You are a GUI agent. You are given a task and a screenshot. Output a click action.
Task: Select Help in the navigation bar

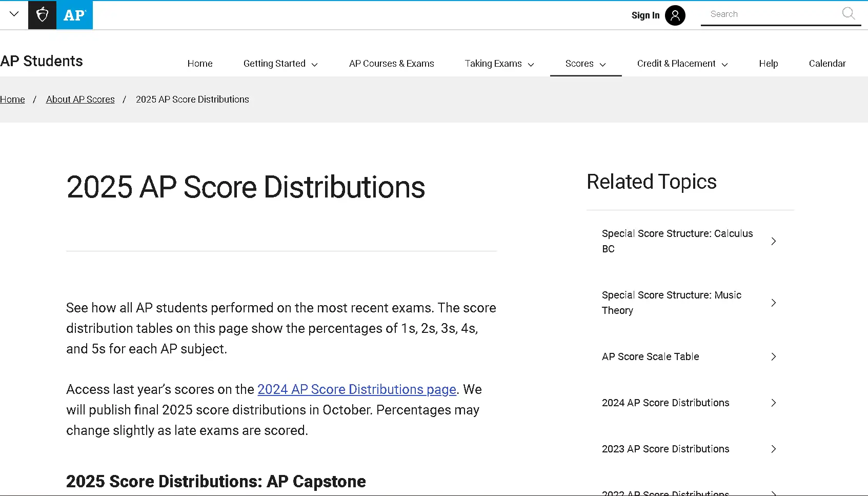768,64
